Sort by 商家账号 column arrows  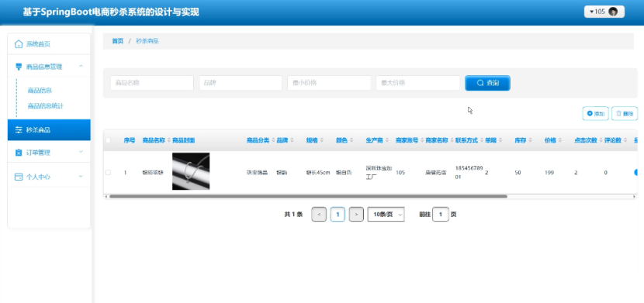(x=422, y=140)
